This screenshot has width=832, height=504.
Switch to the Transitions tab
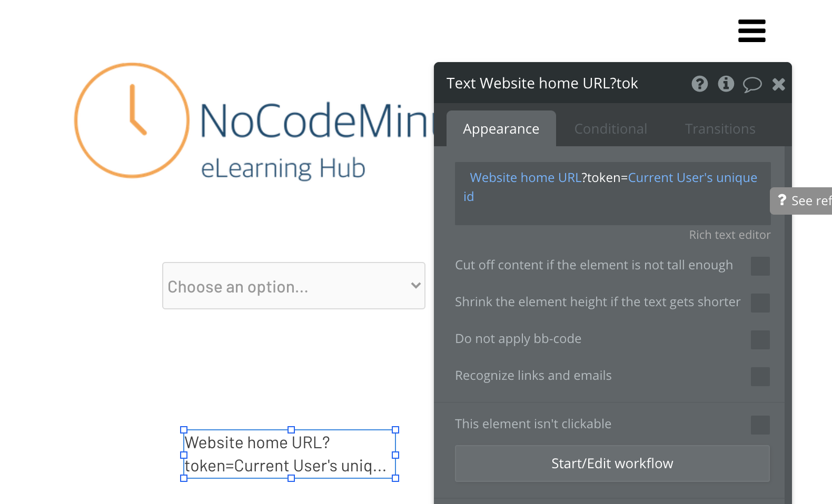click(x=720, y=129)
